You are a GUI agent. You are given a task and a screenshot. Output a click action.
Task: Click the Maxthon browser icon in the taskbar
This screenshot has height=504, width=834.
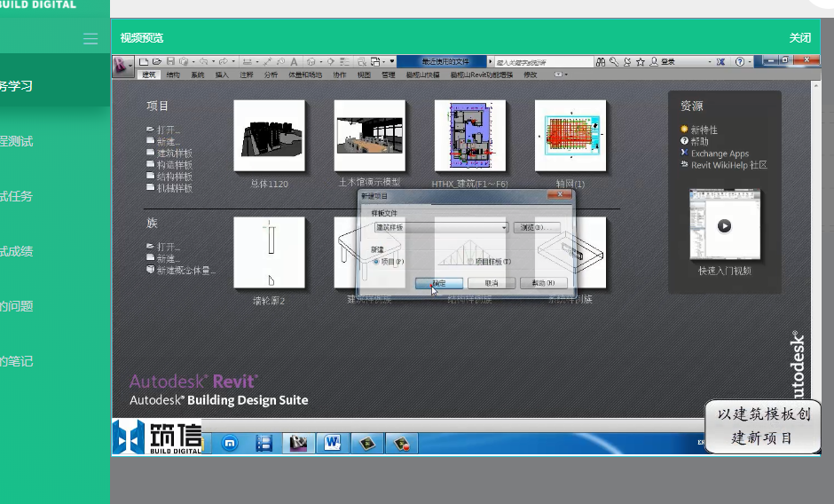pos(230,443)
